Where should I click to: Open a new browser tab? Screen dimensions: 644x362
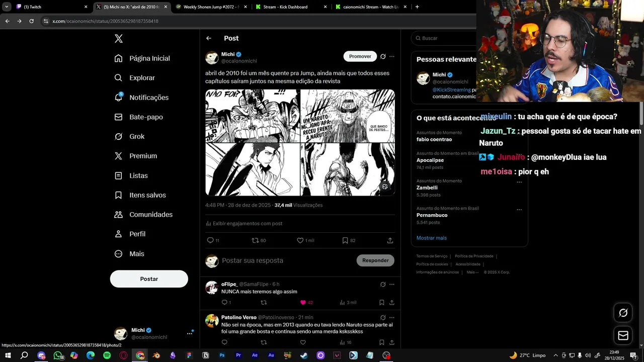pyautogui.click(x=417, y=7)
